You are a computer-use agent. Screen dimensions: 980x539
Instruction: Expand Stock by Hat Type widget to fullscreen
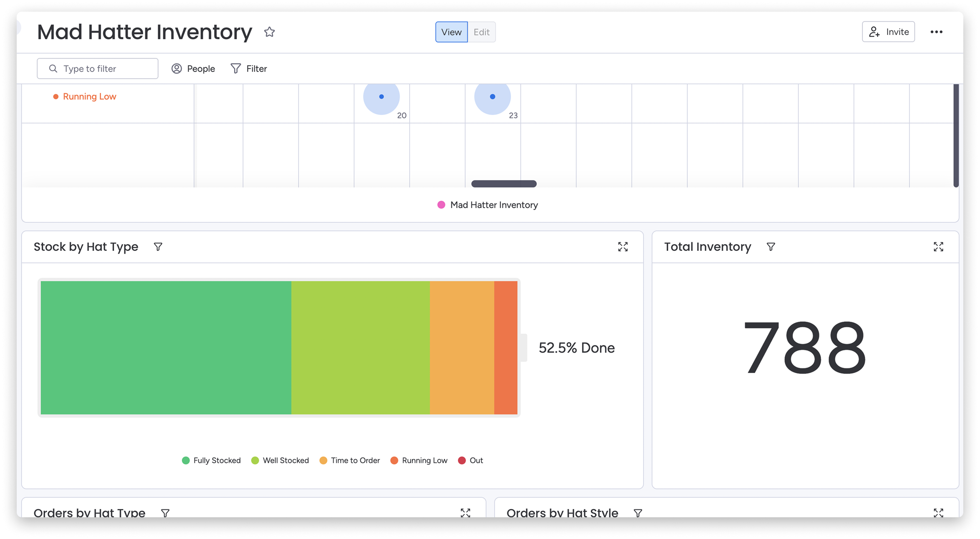pyautogui.click(x=623, y=247)
